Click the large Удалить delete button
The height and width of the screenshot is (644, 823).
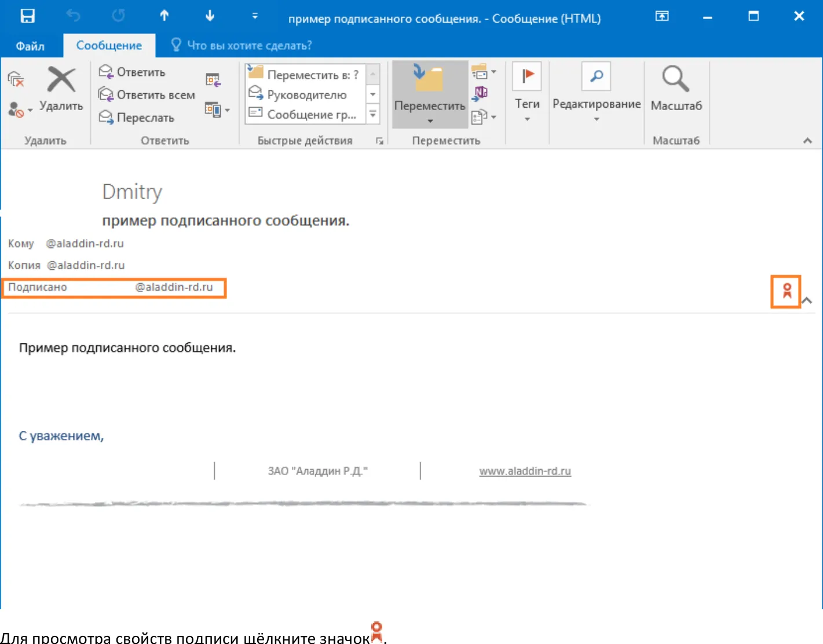(x=61, y=89)
